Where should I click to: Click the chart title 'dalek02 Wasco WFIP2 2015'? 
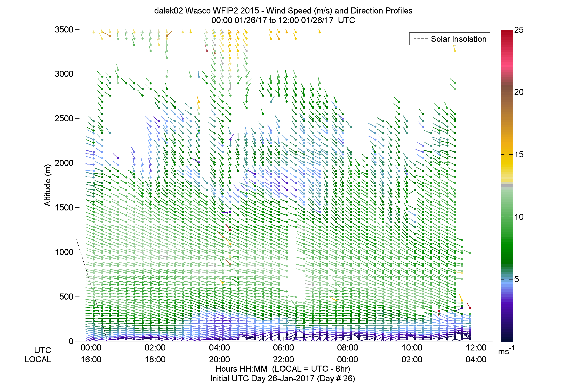pos(207,11)
